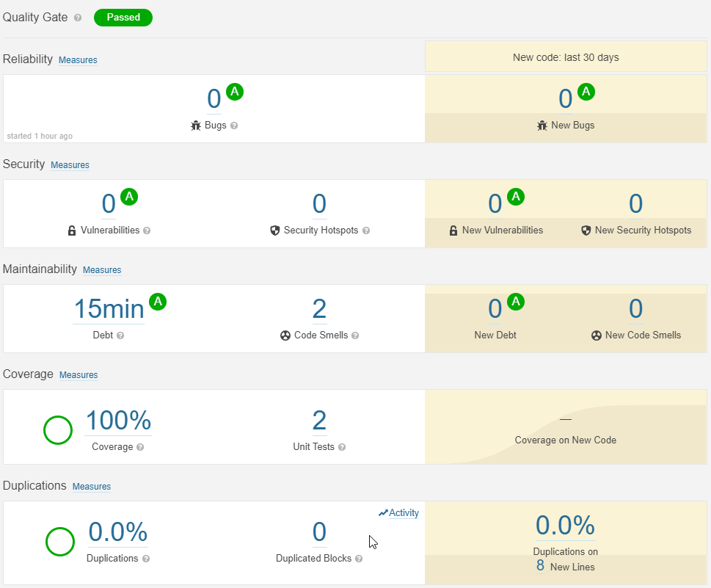Click the code smells icon beside Code Smells

pos(284,335)
